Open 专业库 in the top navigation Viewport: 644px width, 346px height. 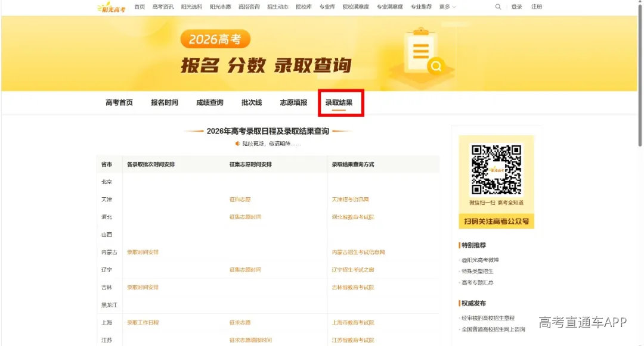coord(327,7)
